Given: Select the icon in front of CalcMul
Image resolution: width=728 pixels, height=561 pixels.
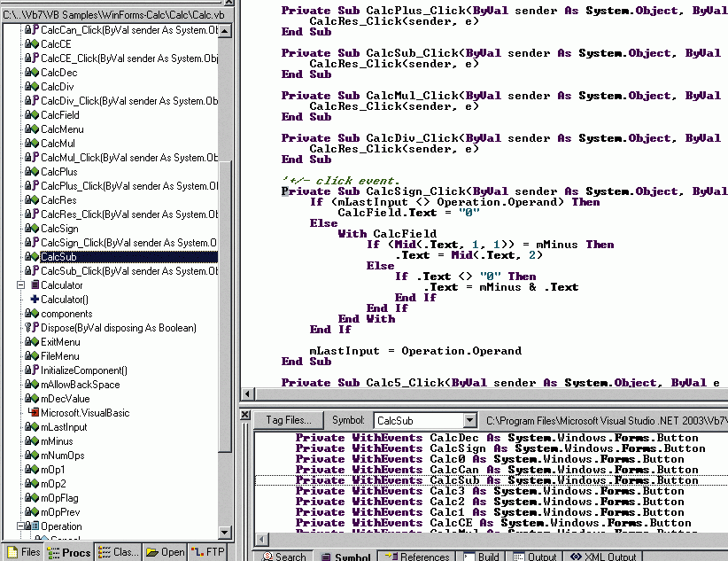Looking at the screenshot, I should pos(32,144).
